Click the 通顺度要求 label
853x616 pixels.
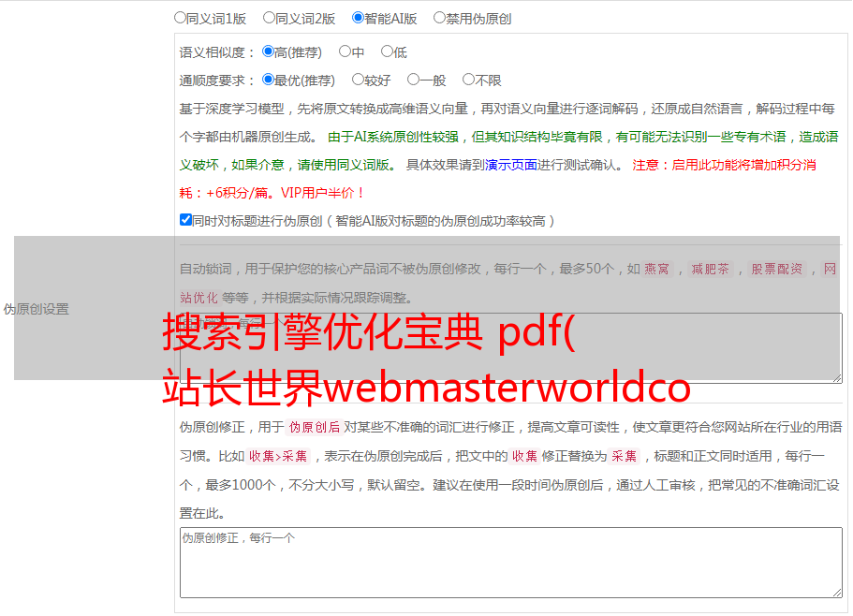pyautogui.click(x=217, y=81)
